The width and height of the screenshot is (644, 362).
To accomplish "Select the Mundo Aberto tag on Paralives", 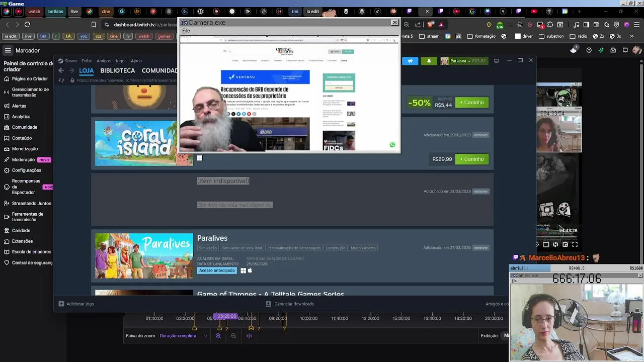I will (x=363, y=248).
